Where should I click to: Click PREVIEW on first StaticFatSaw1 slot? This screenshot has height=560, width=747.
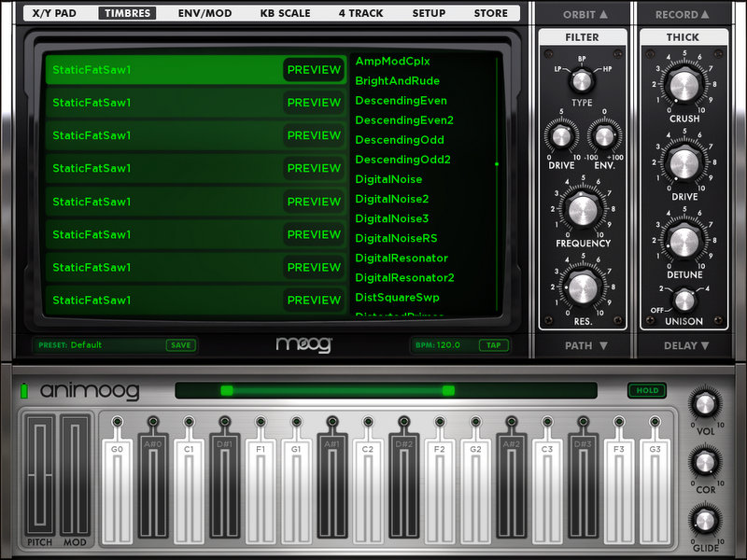[314, 70]
